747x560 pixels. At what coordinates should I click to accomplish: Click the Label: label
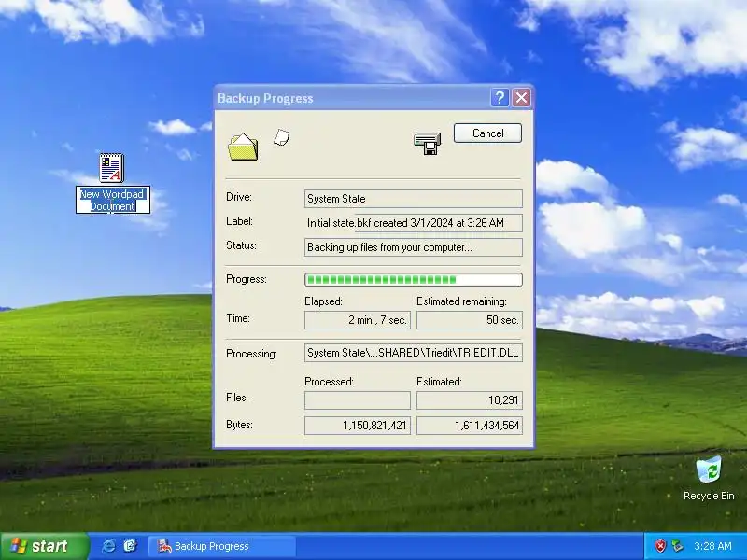[239, 221]
